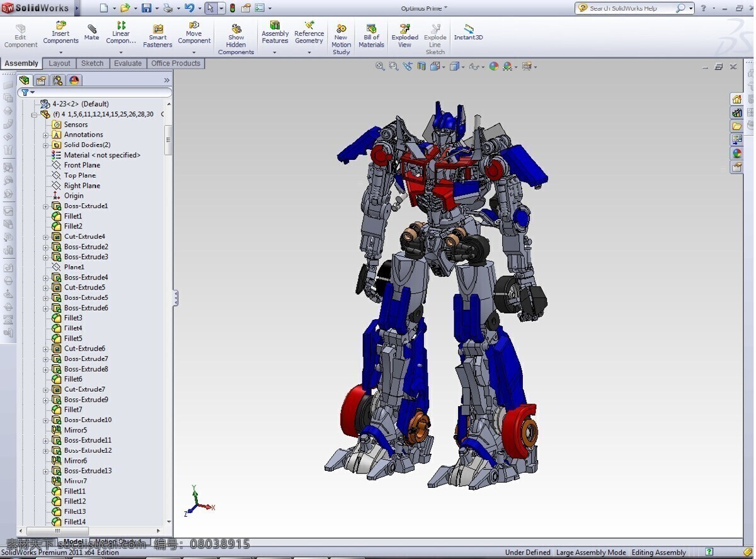Open SolidWorks Resources home icon

click(736, 99)
